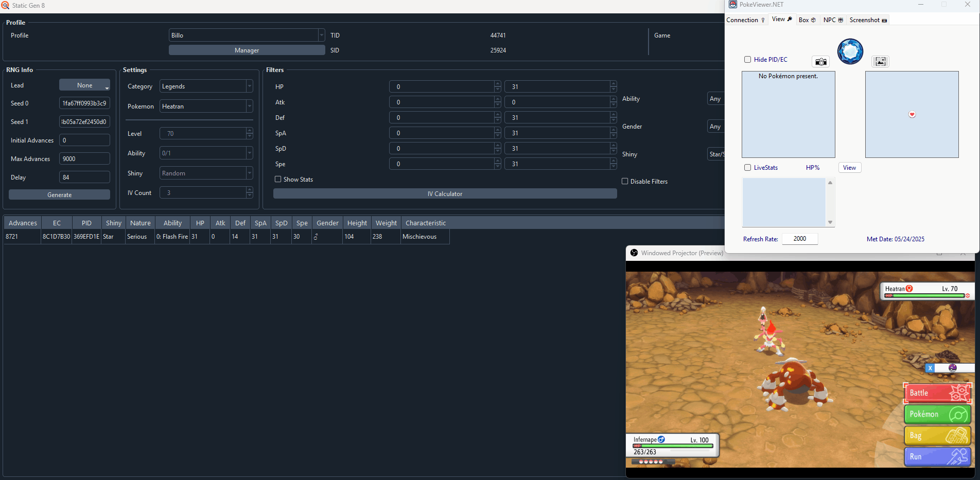Click the View button in PokeViewer
980x480 pixels.
[x=850, y=168]
